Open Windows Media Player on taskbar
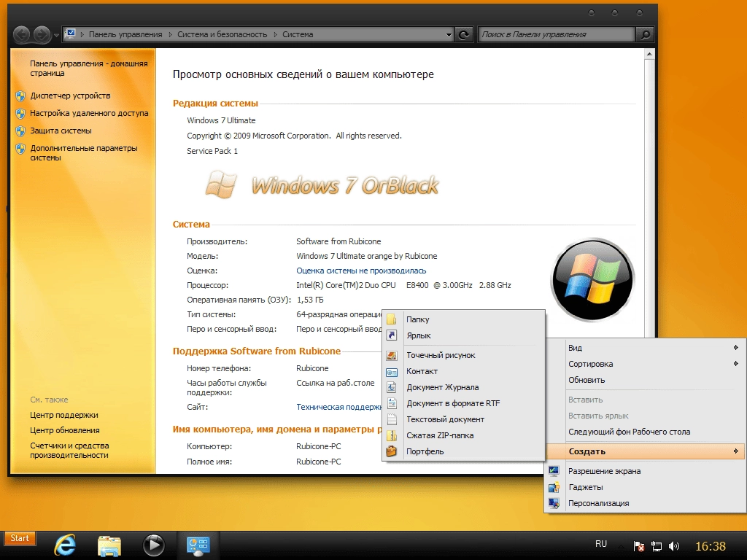The width and height of the screenshot is (747, 560). [153, 545]
